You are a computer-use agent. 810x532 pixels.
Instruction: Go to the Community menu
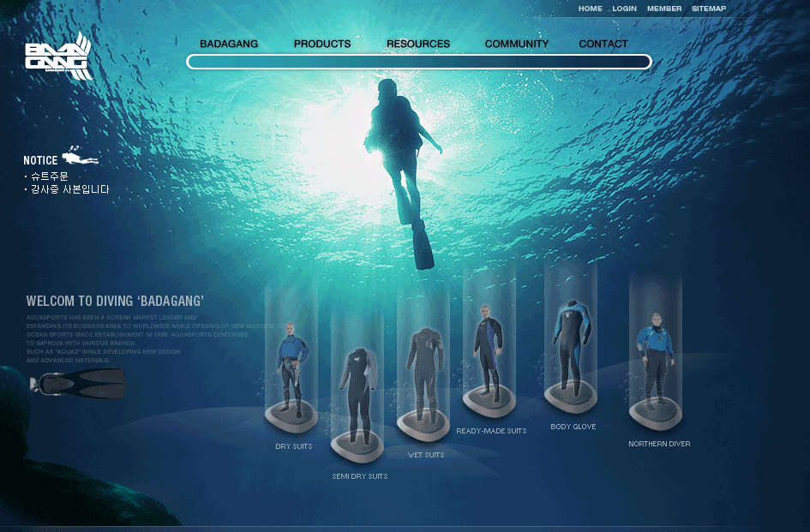[x=517, y=44]
